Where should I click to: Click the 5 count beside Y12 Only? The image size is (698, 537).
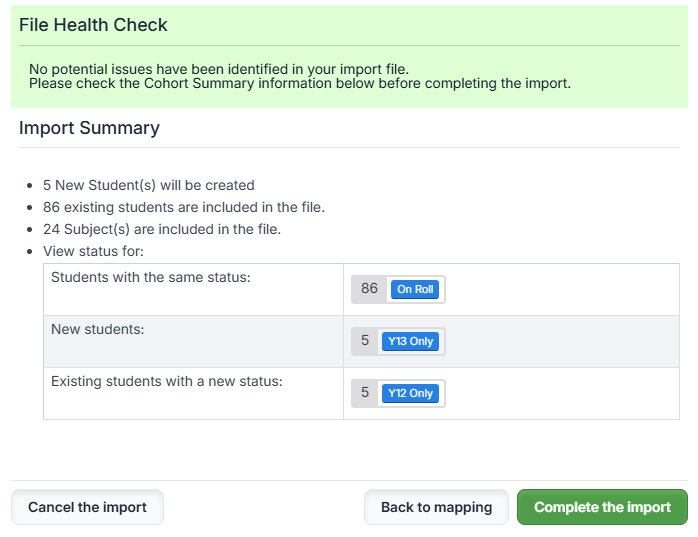click(x=365, y=393)
